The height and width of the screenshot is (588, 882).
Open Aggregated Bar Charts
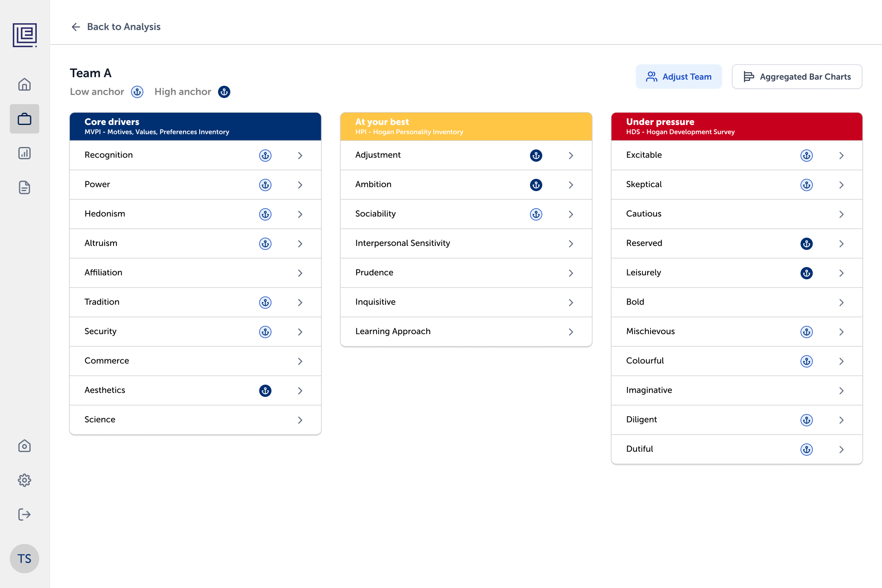pyautogui.click(x=797, y=76)
